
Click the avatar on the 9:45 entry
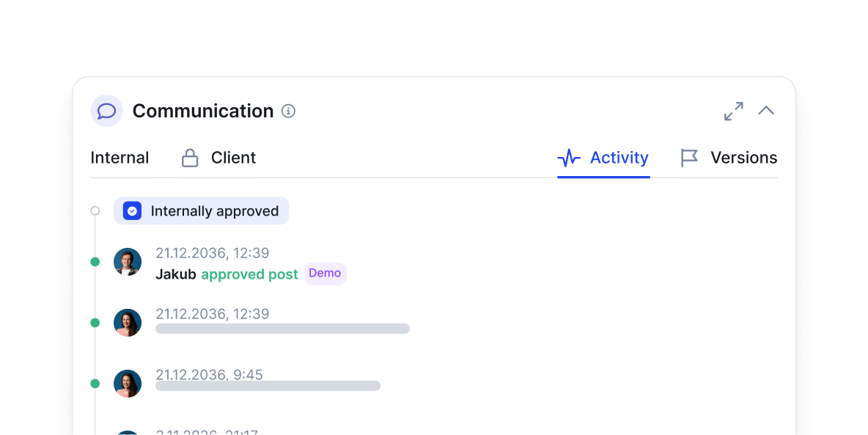tap(128, 384)
